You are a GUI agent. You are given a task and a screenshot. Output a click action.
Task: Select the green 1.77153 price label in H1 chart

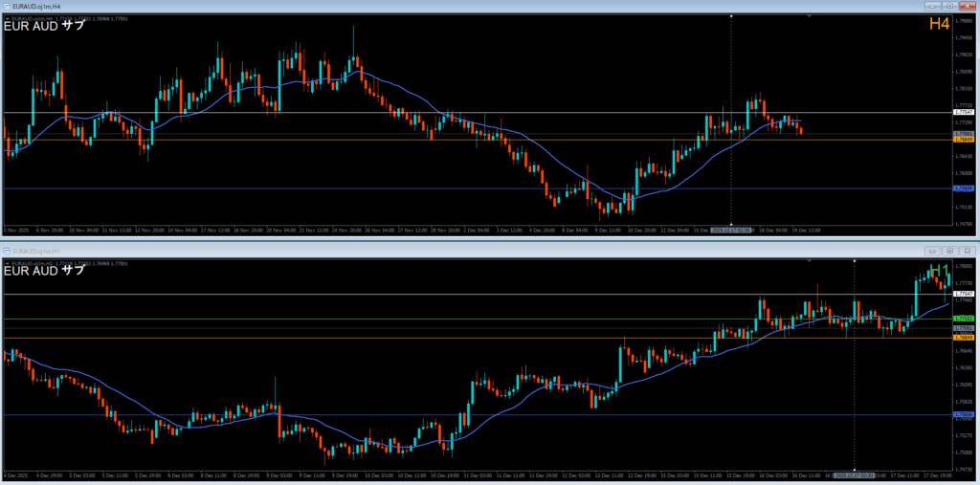click(x=964, y=318)
